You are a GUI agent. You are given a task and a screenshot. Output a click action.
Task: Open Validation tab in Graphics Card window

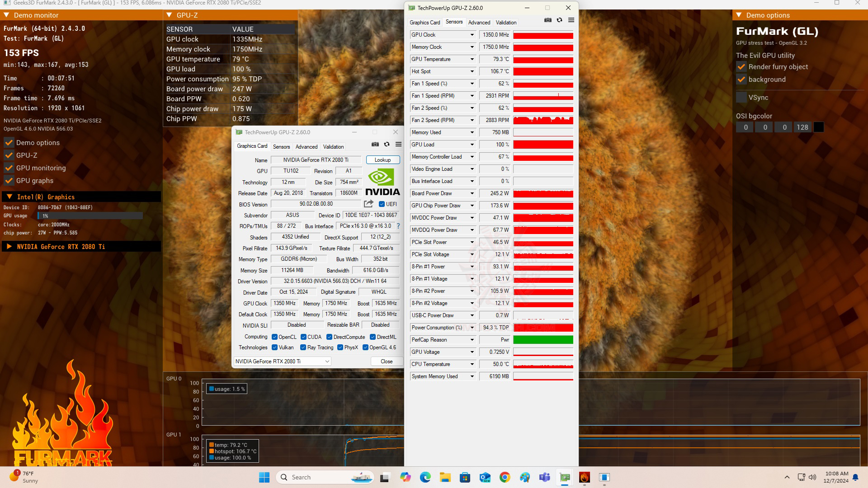pyautogui.click(x=333, y=147)
